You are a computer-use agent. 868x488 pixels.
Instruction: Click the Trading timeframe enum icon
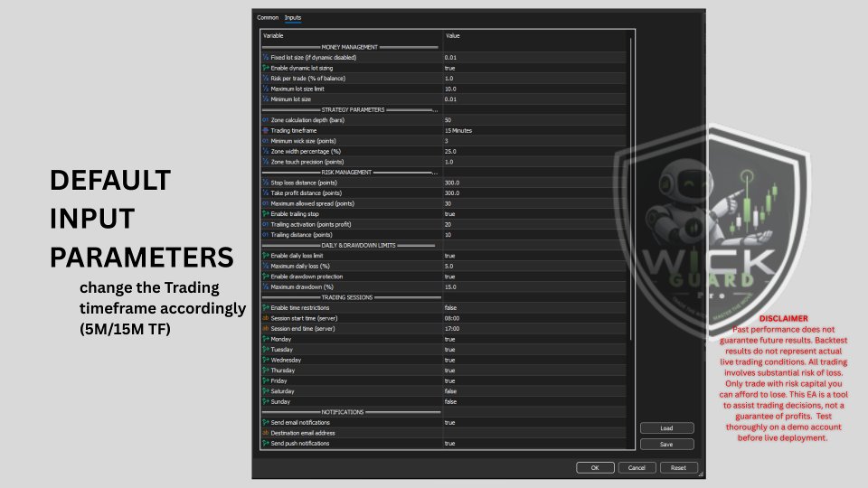[266, 130]
